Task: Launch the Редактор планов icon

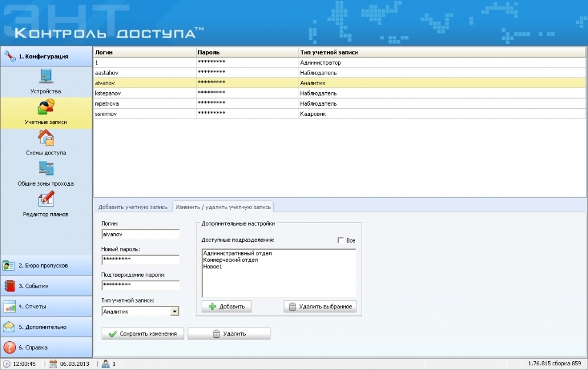Action: (x=46, y=199)
